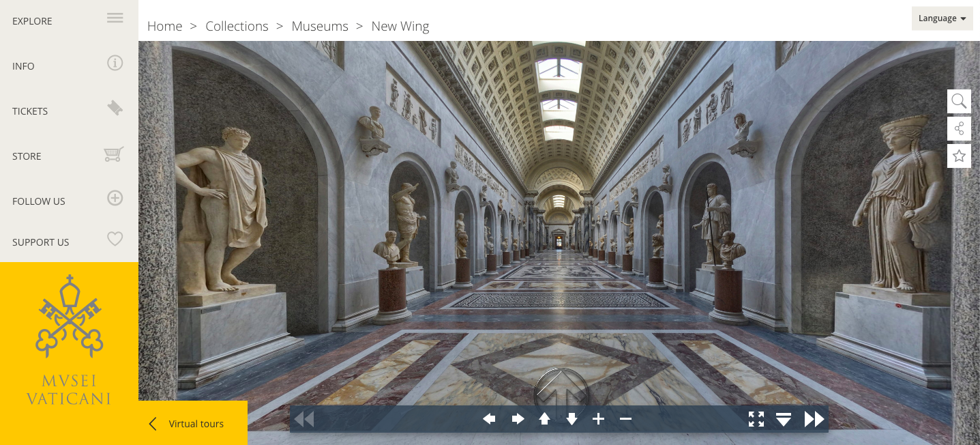Open the search magnifier icon
The width and height of the screenshot is (980, 445).
959,102
